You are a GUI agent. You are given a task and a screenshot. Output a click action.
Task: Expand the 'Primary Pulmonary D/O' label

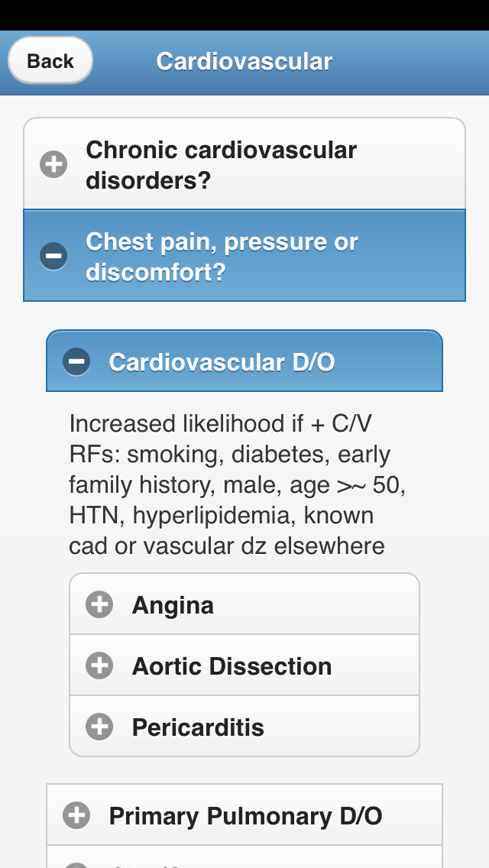coord(245,816)
